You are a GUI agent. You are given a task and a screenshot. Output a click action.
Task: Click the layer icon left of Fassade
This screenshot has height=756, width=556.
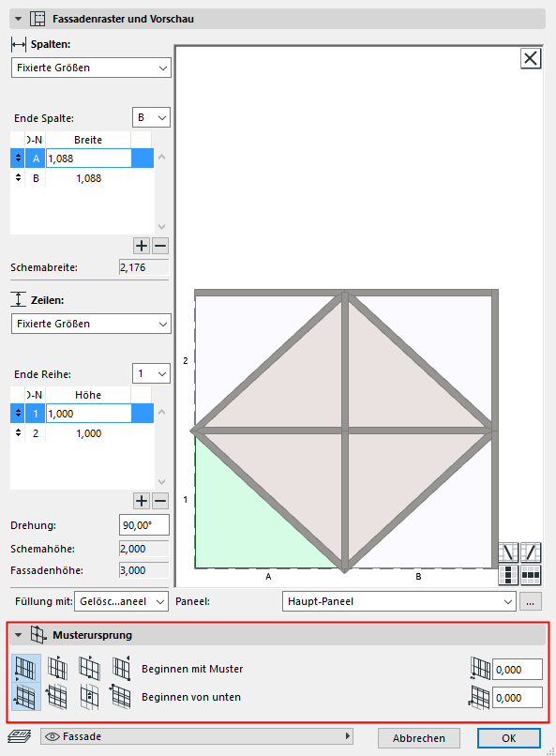pos(20,736)
